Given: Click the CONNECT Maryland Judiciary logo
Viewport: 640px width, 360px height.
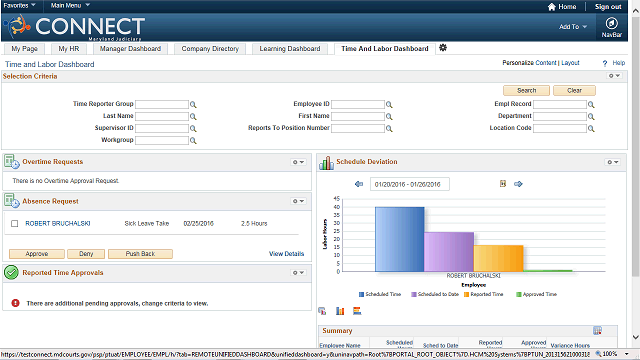Looking at the screenshot, I should (x=74, y=27).
